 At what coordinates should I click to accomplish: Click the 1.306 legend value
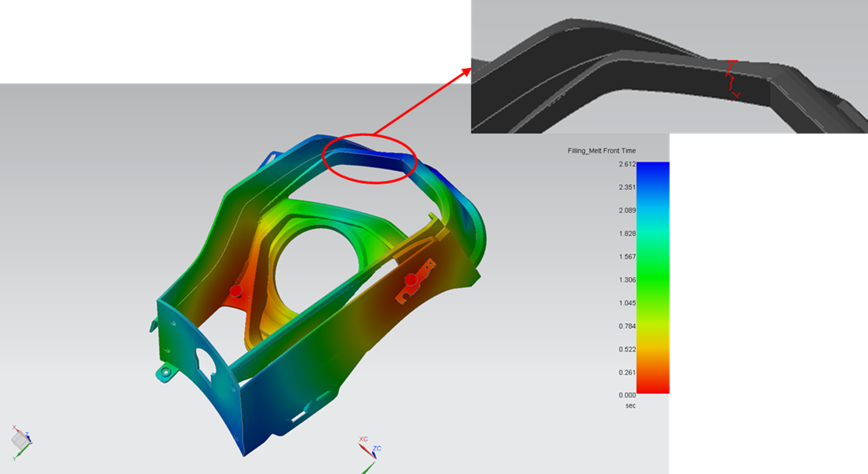[x=627, y=280]
